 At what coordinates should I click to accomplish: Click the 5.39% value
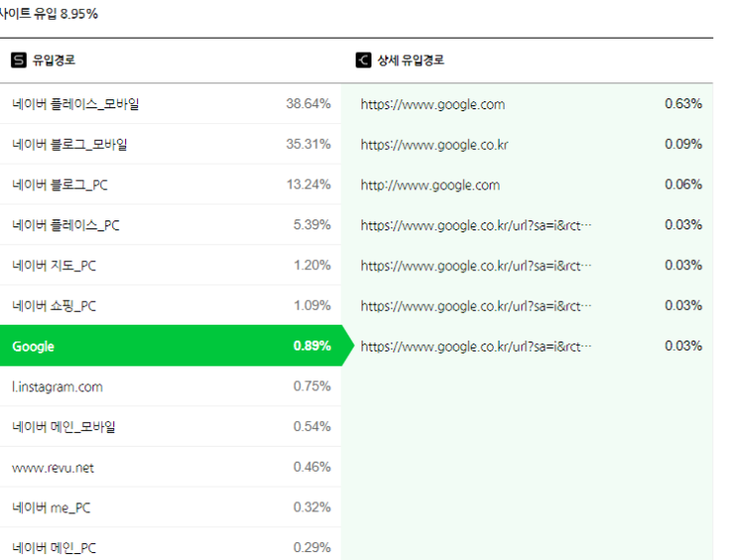click(312, 225)
